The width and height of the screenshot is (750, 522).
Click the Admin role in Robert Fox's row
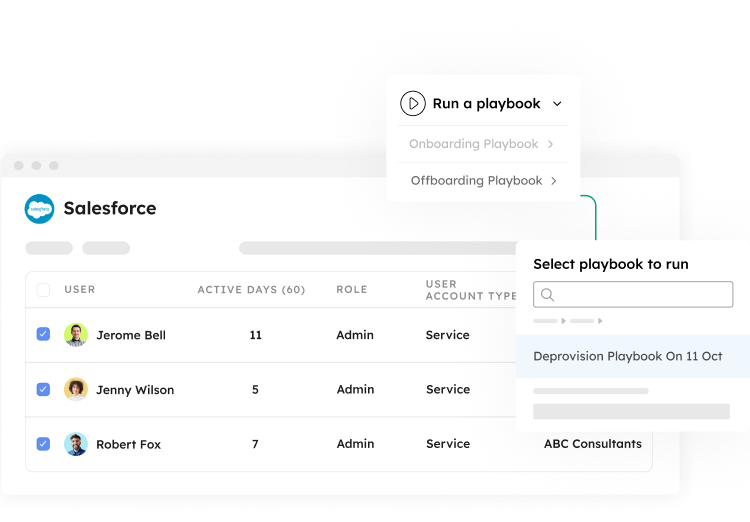click(x=355, y=444)
